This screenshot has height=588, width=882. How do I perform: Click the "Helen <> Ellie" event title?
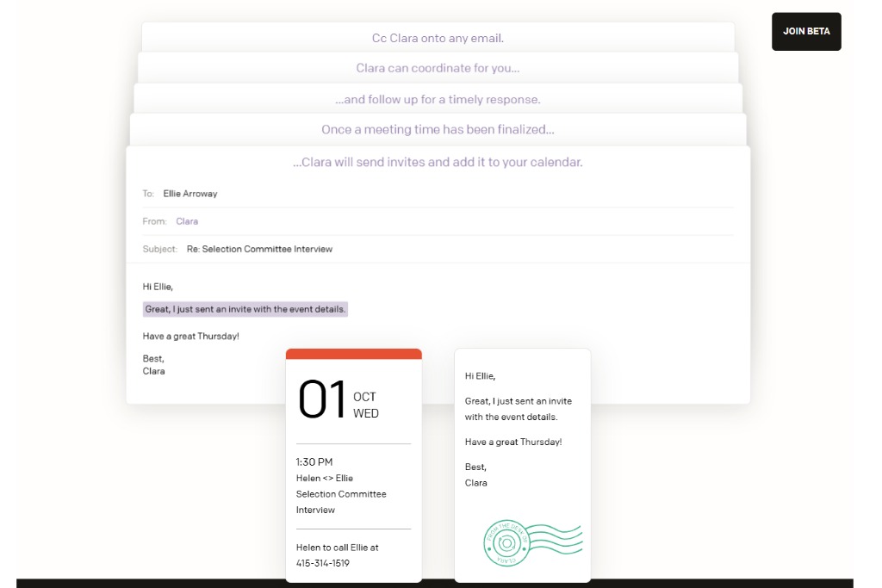pos(325,478)
